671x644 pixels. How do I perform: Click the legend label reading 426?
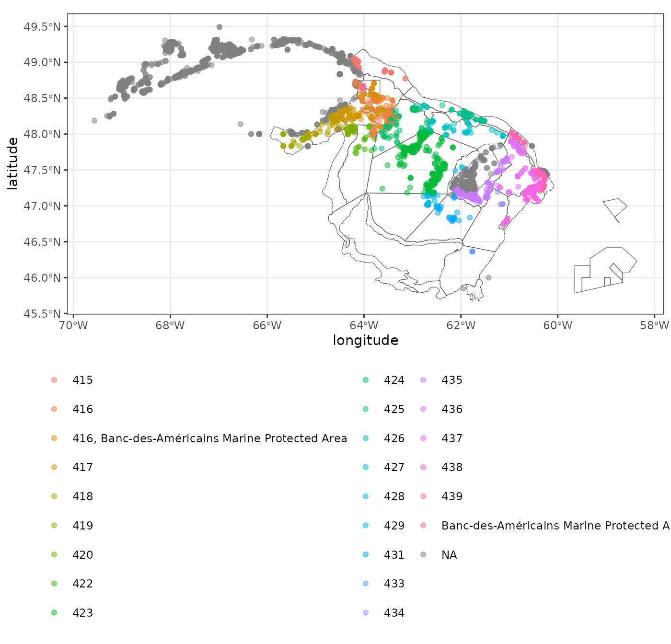394,438
